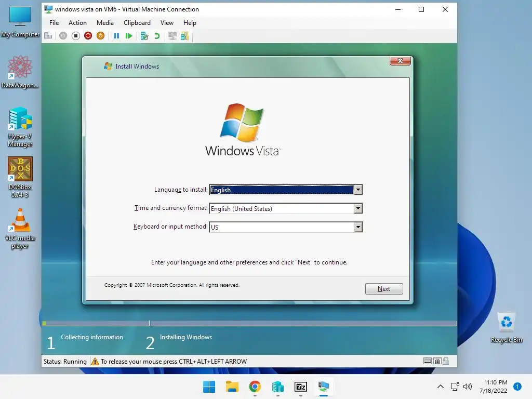This screenshot has width=532, height=399.
Task: Open the File menu
Action: click(x=54, y=23)
